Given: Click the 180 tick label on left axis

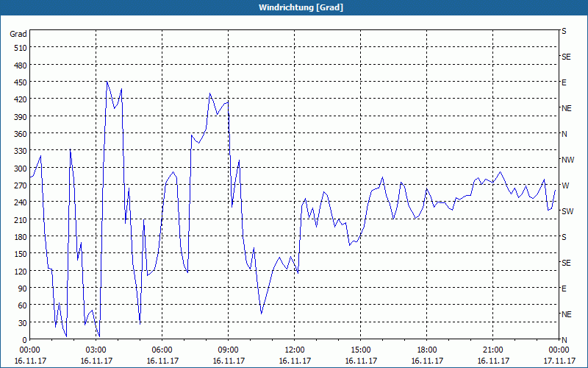Looking at the screenshot, I should 21,236.
